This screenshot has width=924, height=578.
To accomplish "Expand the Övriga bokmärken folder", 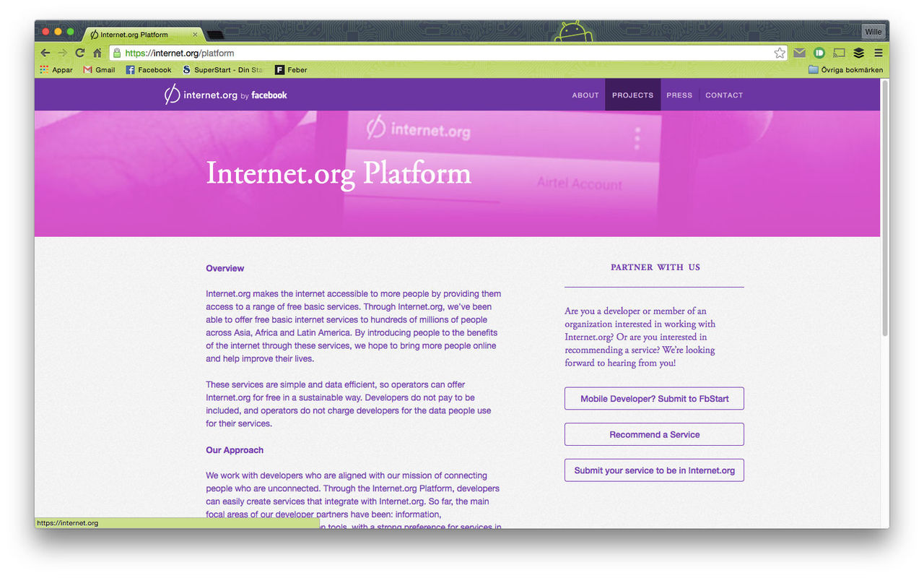I will (845, 70).
